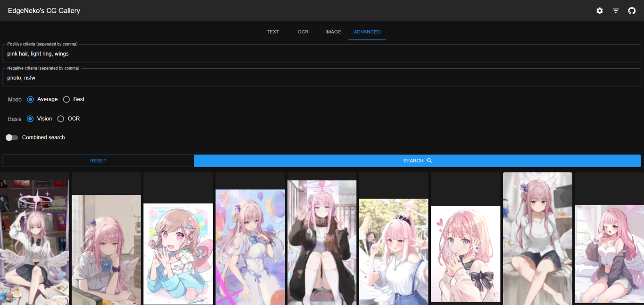
Task: Open the GitHub repository icon
Action: (x=632, y=11)
